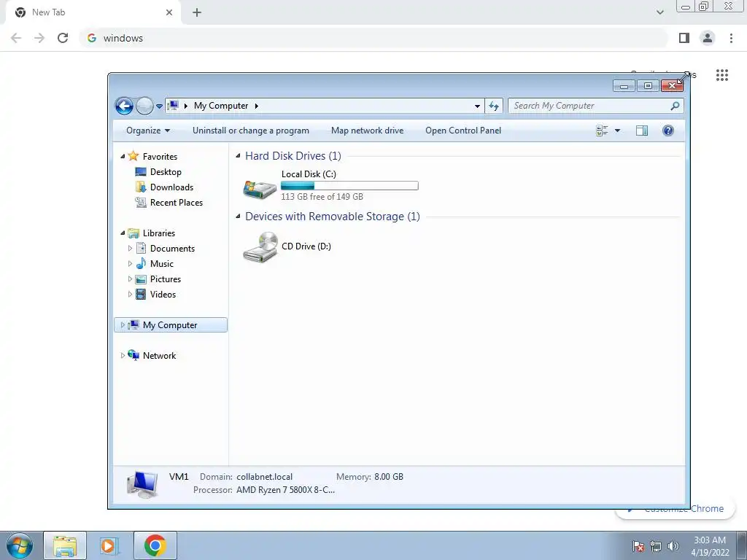
Task: Click the collabnet.local domain value
Action: 264,477
